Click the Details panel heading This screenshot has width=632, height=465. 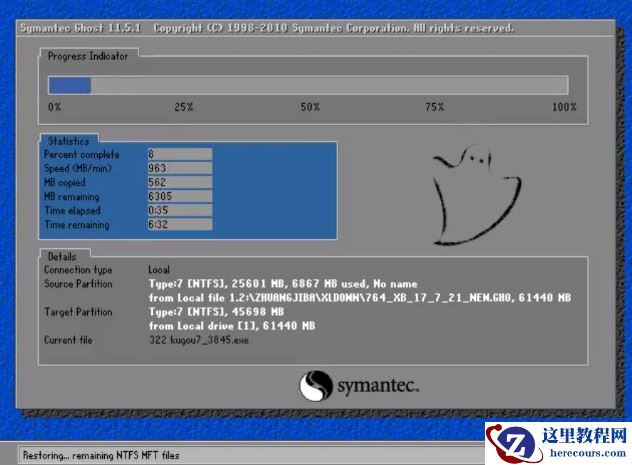pyautogui.click(x=62, y=257)
